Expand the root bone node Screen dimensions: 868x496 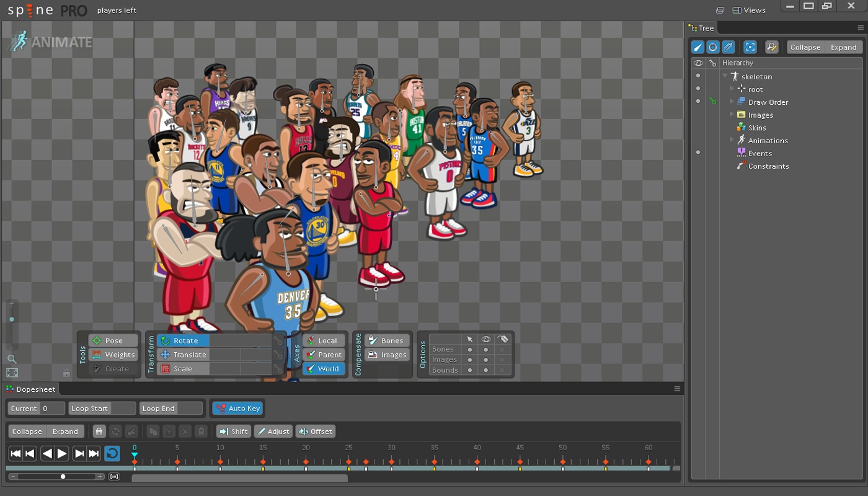point(732,89)
